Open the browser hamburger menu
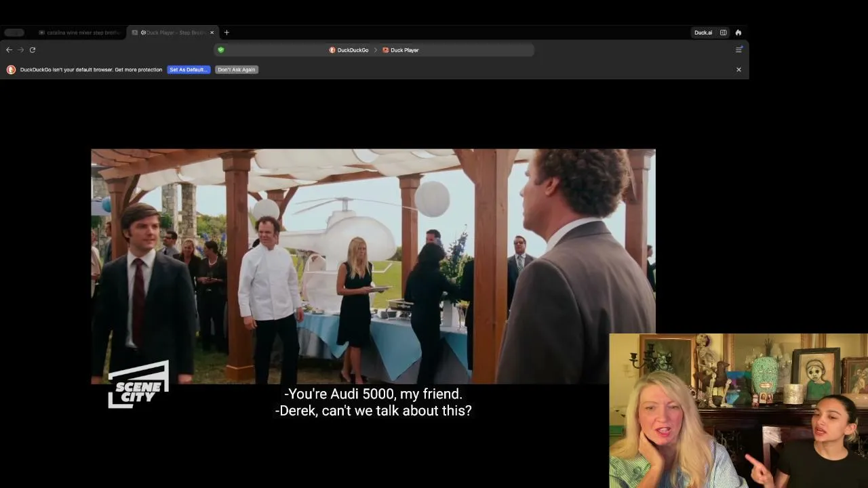Screen dimensions: 868x488 [739, 49]
